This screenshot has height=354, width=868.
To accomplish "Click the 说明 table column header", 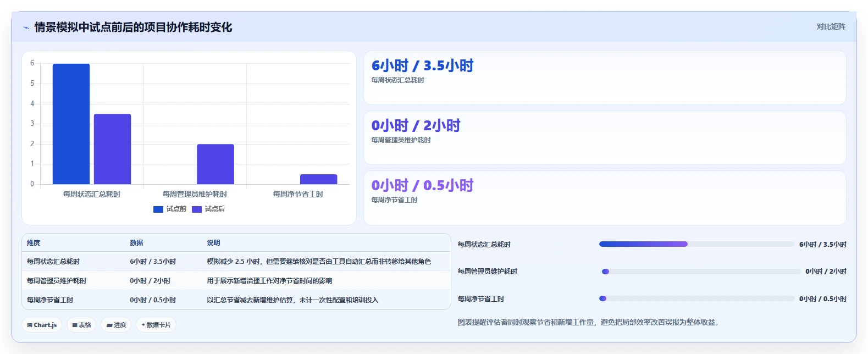I will 213,243.
